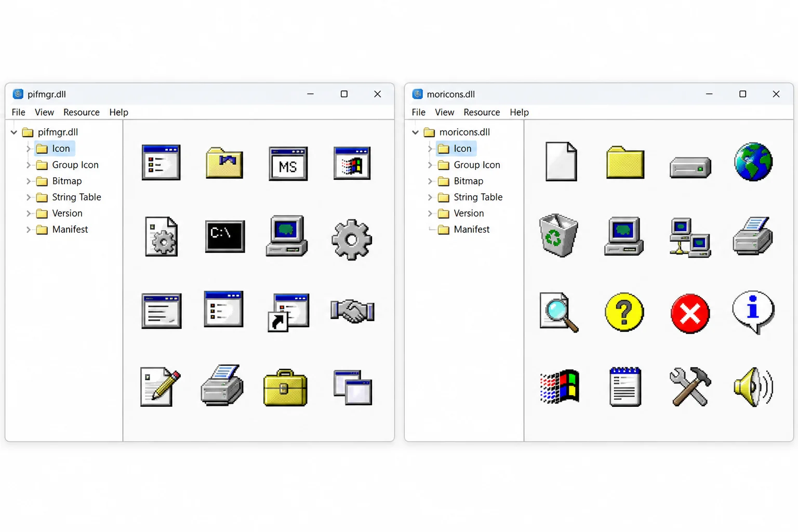
Task: Select the drive icon in moricons.dll
Action: coord(690,168)
